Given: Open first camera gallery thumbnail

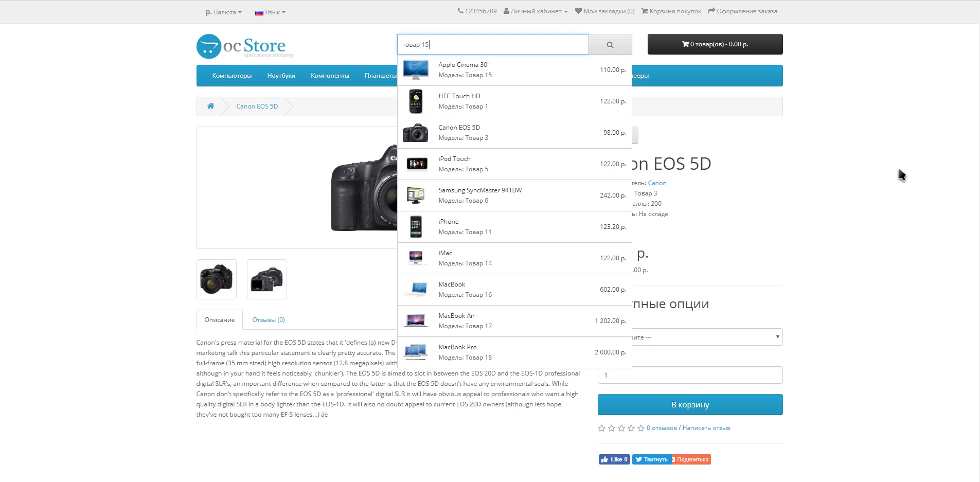Looking at the screenshot, I should click(217, 279).
